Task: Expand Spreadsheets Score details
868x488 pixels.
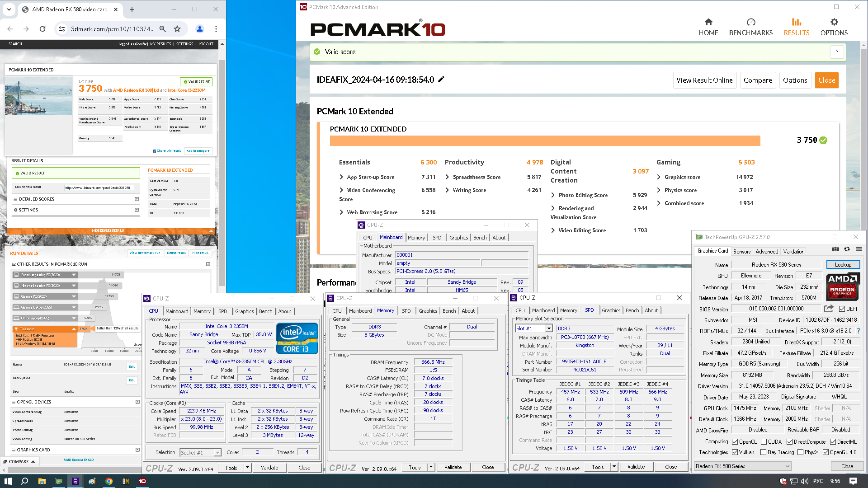Action: click(447, 177)
